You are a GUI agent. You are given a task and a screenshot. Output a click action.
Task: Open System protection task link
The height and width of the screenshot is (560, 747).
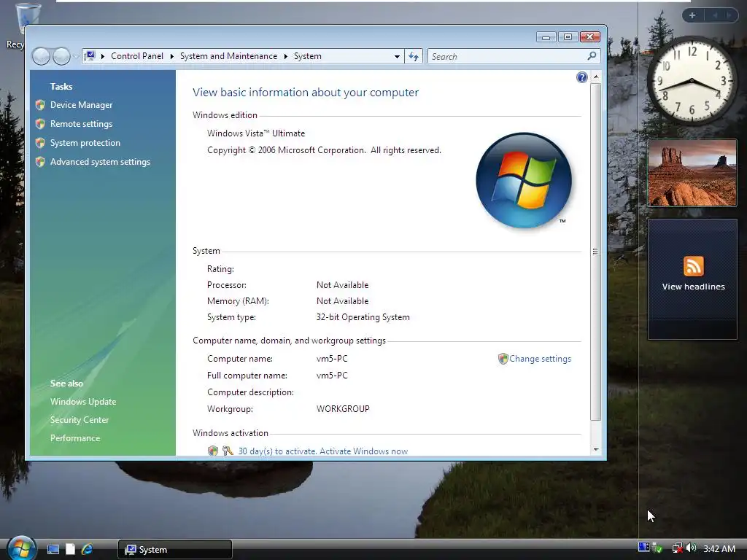click(x=85, y=143)
